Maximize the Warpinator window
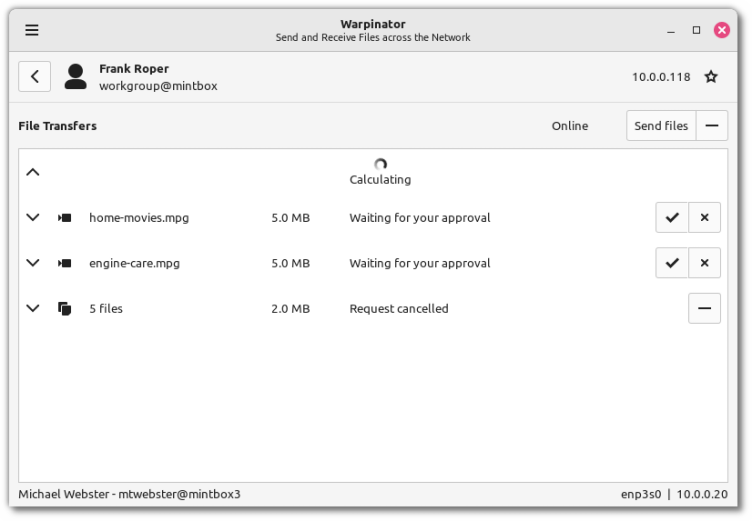The width and height of the screenshot is (752, 521). tap(697, 30)
